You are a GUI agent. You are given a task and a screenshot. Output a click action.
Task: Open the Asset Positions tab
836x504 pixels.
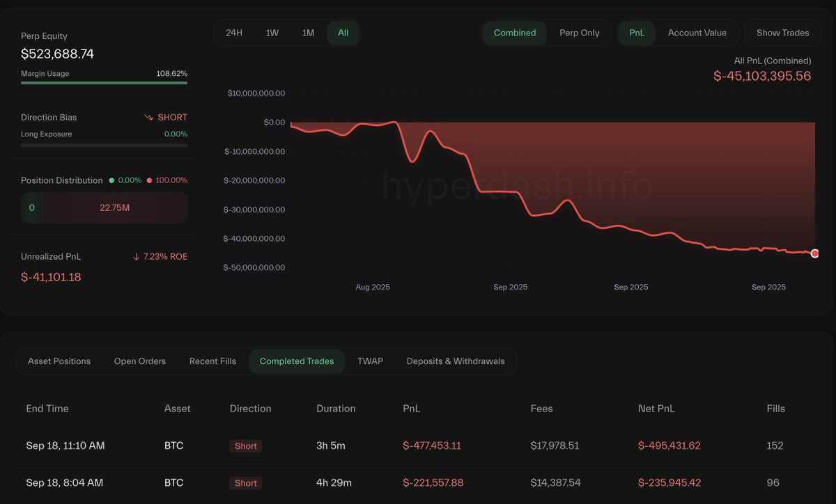[x=59, y=361]
